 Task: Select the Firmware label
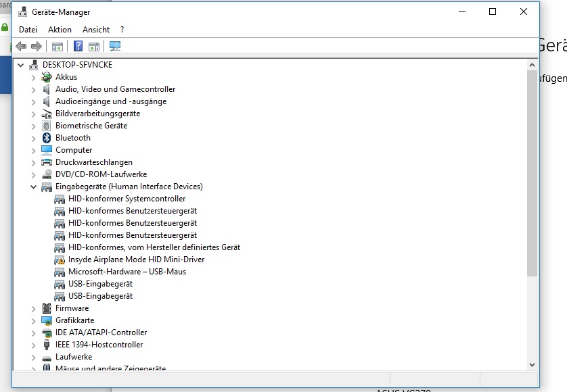coord(72,308)
